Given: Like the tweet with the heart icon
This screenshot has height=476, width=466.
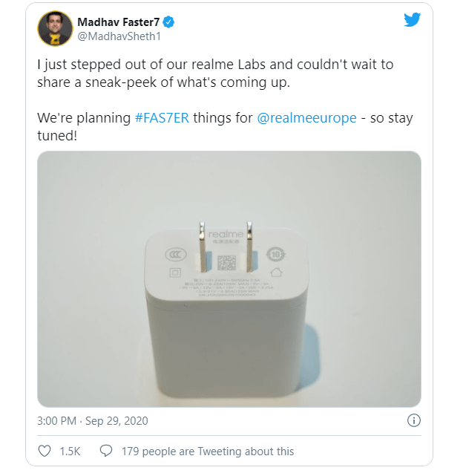Looking at the screenshot, I should point(45,451).
